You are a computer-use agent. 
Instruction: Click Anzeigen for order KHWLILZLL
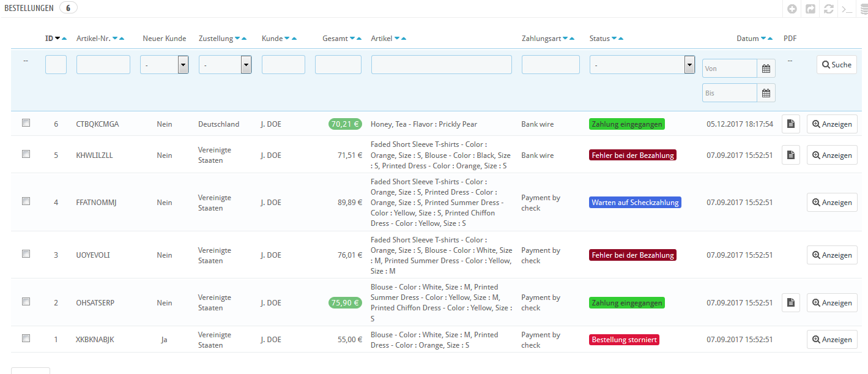click(x=832, y=155)
